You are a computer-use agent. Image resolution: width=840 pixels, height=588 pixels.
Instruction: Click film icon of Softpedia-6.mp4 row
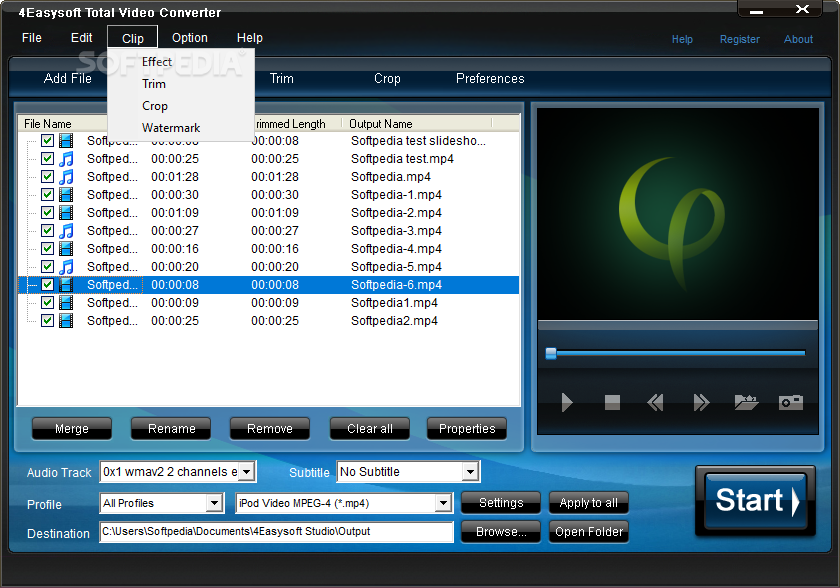(66, 285)
